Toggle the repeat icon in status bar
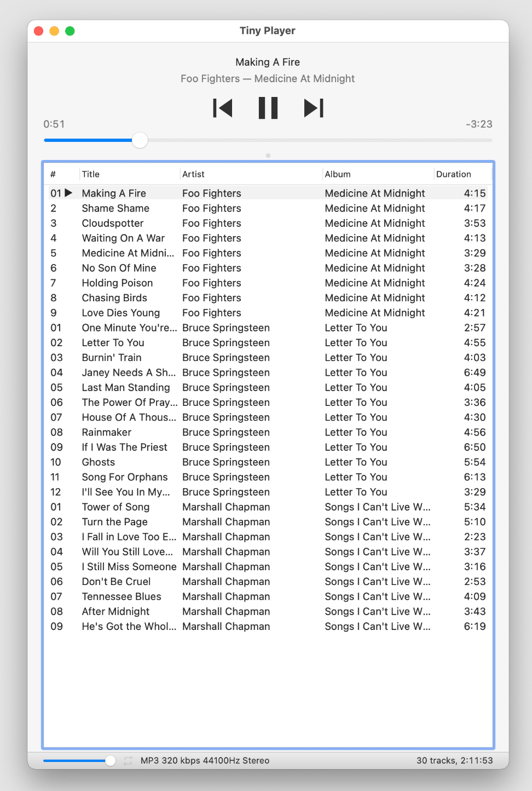Image resolution: width=532 pixels, height=791 pixels. [x=128, y=760]
